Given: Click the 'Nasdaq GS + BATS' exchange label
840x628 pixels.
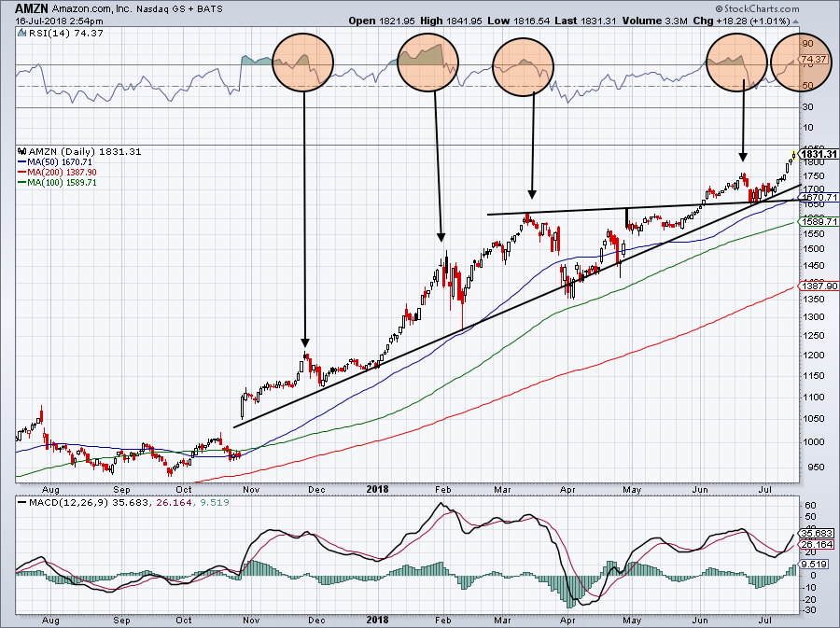Looking at the screenshot, I should coord(179,9).
